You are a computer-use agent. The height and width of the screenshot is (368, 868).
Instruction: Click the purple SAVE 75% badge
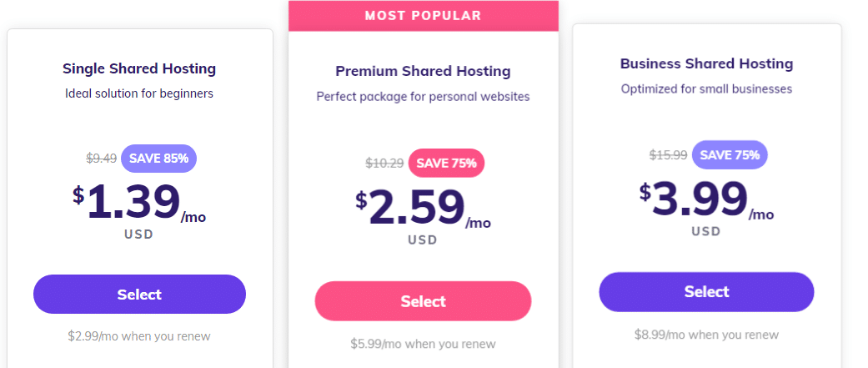point(730,155)
